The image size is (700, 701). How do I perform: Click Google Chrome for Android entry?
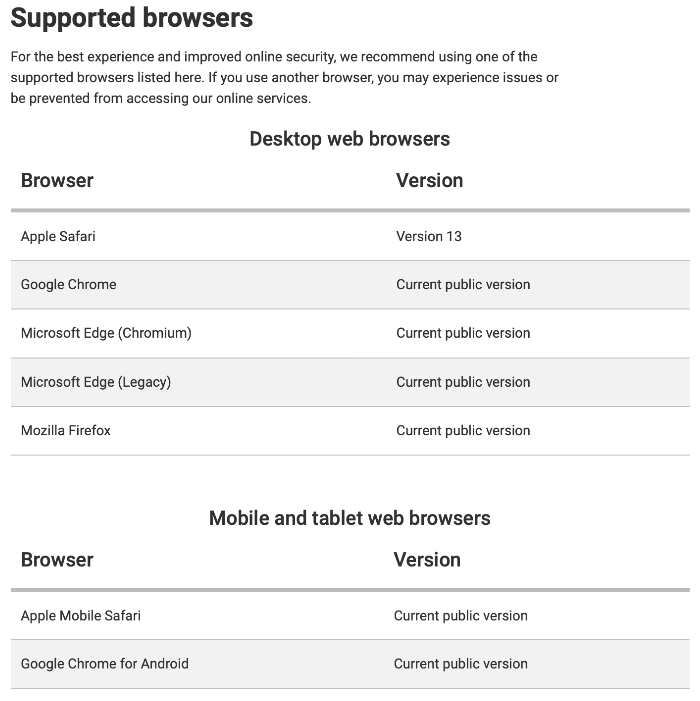[105, 664]
